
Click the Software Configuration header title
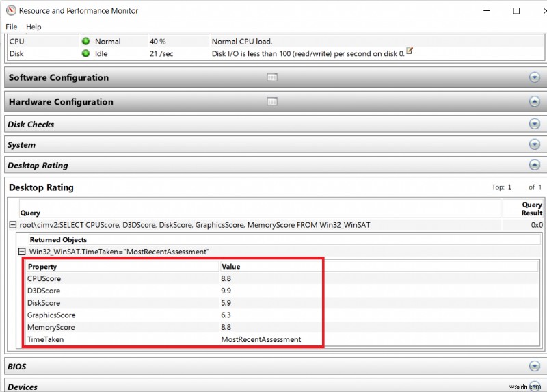[x=59, y=77]
